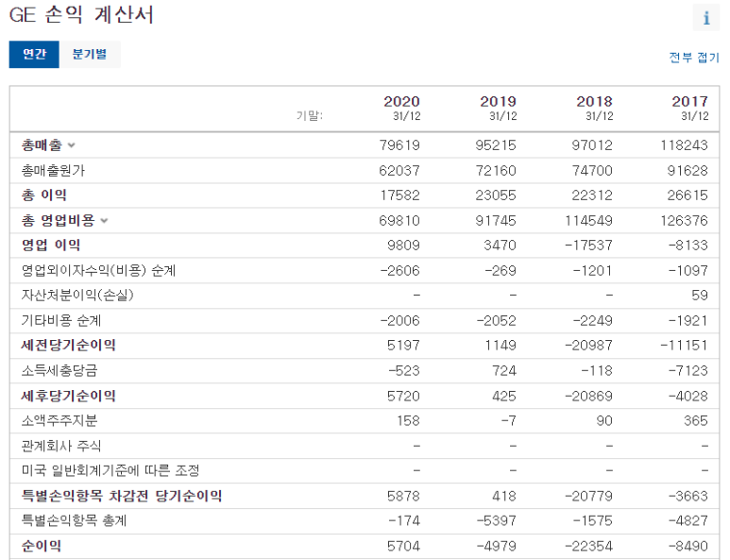Click 2018 영업 이익 value -17537
This screenshot has height=560, width=730.
[589, 245]
